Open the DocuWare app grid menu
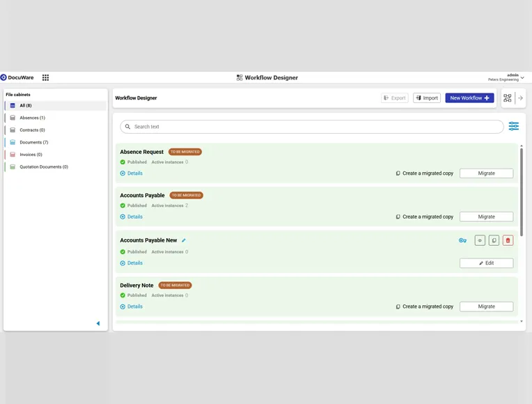The height and width of the screenshot is (404, 532). click(45, 77)
